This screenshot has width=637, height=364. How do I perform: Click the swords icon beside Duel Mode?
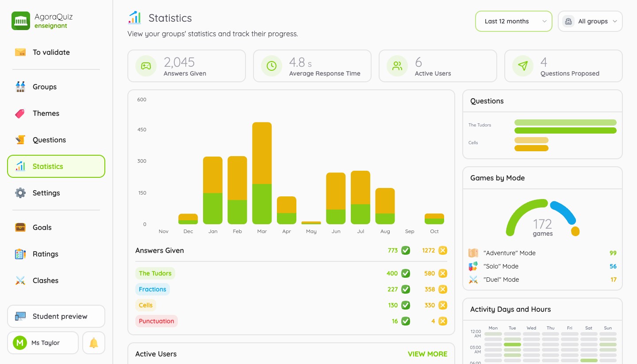tap(473, 280)
